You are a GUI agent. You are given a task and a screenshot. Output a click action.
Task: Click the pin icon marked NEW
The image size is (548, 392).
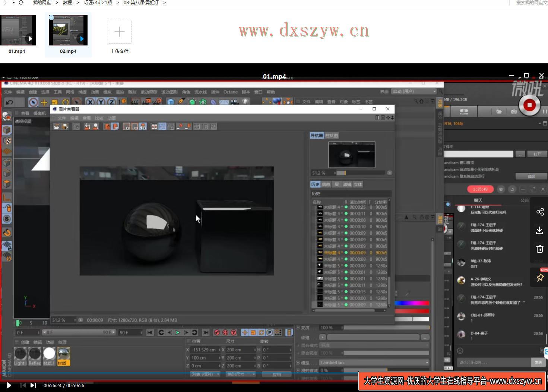(x=540, y=278)
